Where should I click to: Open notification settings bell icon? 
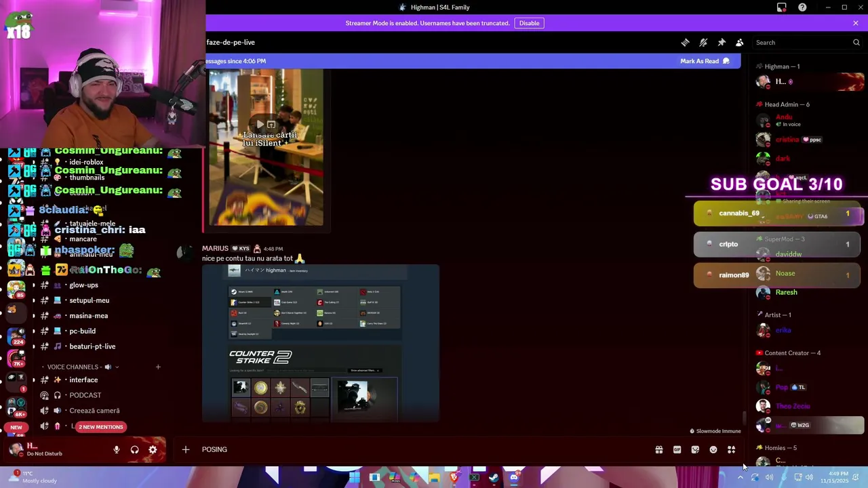click(703, 43)
